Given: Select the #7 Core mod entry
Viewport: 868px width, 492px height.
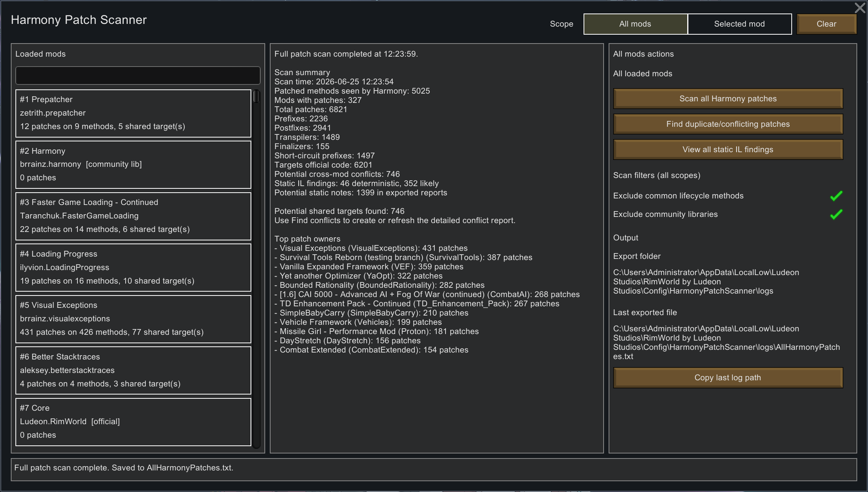Looking at the screenshot, I should (x=133, y=422).
